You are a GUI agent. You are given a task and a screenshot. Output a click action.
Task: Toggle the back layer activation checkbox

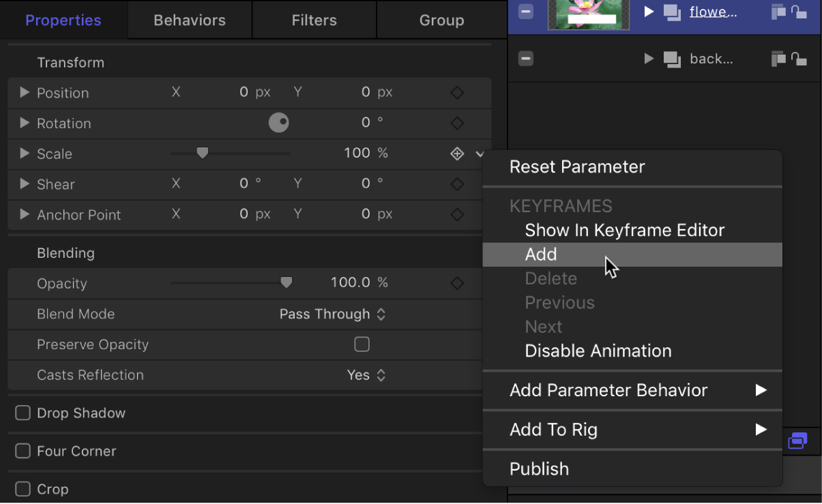click(525, 59)
